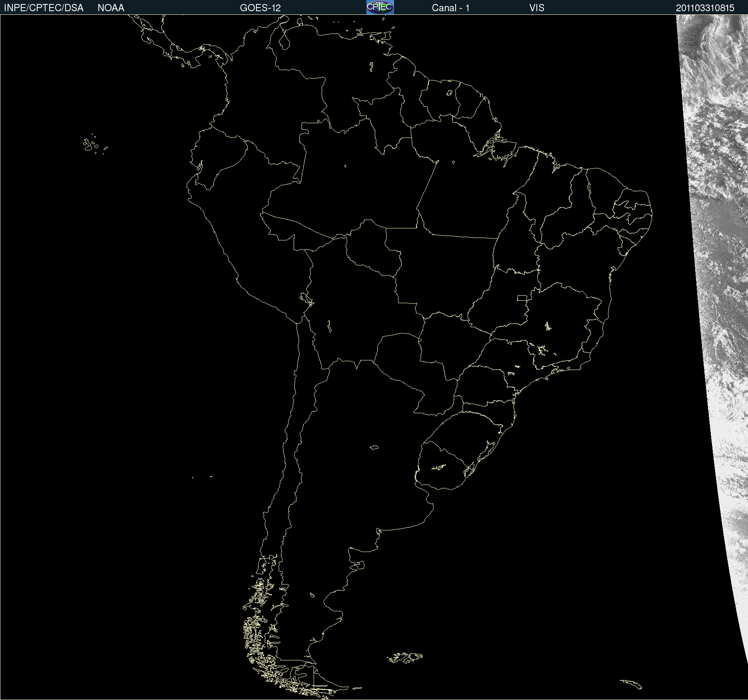The width and height of the screenshot is (748, 700).
Task: Click the 201103310815 timestamp
Action: point(705,8)
